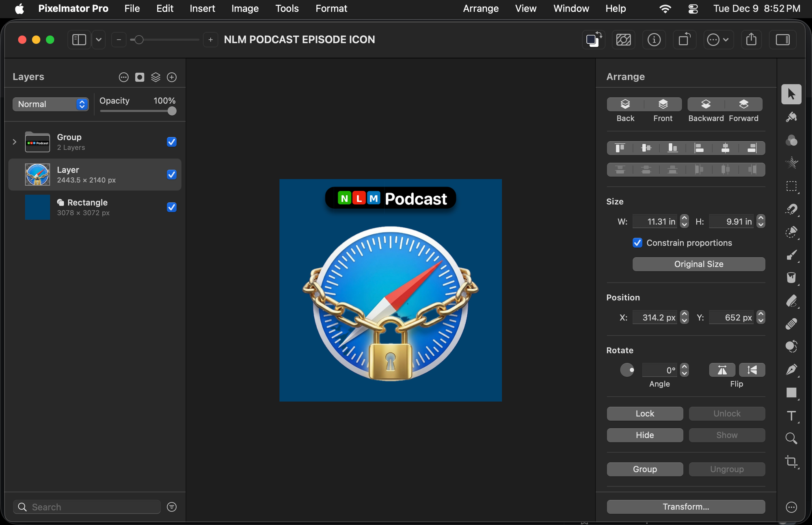812x525 pixels.
Task: Expand the Group containing 2 Layers
Action: click(x=14, y=142)
